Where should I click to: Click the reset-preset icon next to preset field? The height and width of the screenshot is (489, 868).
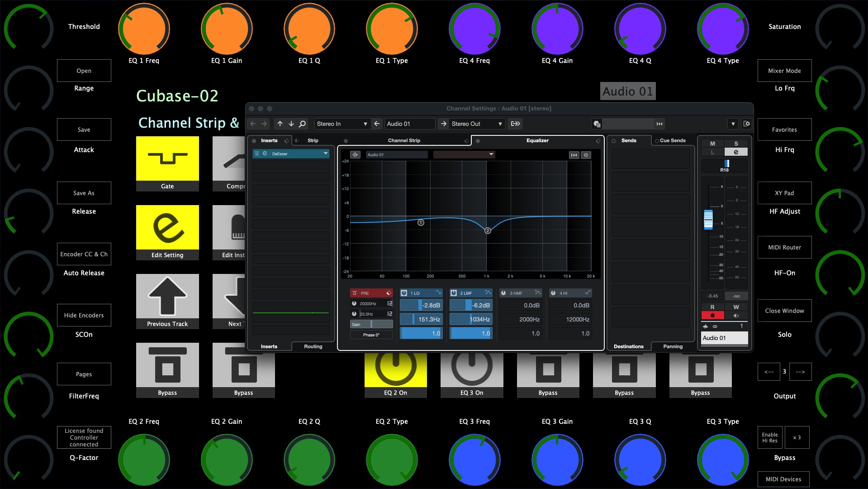pyautogui.click(x=659, y=124)
